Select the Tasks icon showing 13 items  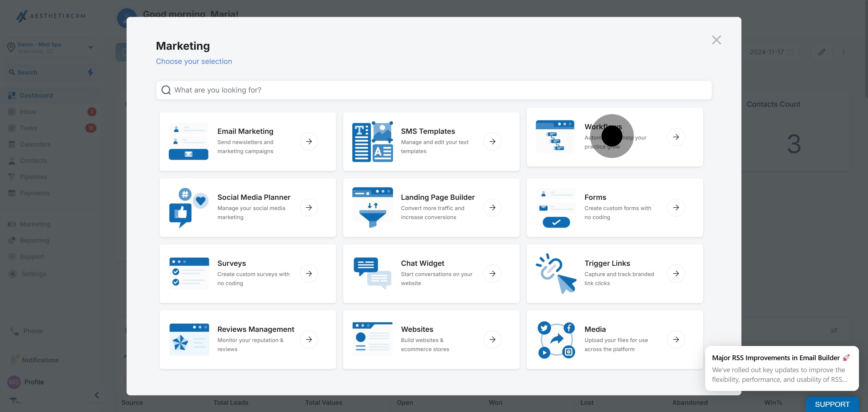12,128
